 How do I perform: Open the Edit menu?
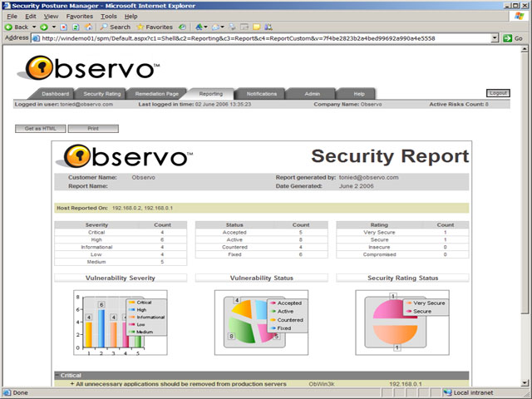[30, 17]
